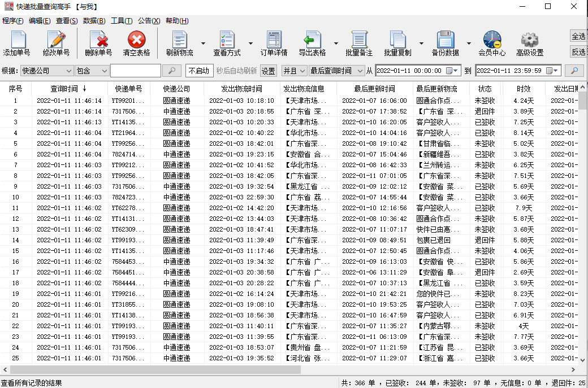
Task: Refresh logistics using 刷新物流 icon
Action: click(179, 41)
